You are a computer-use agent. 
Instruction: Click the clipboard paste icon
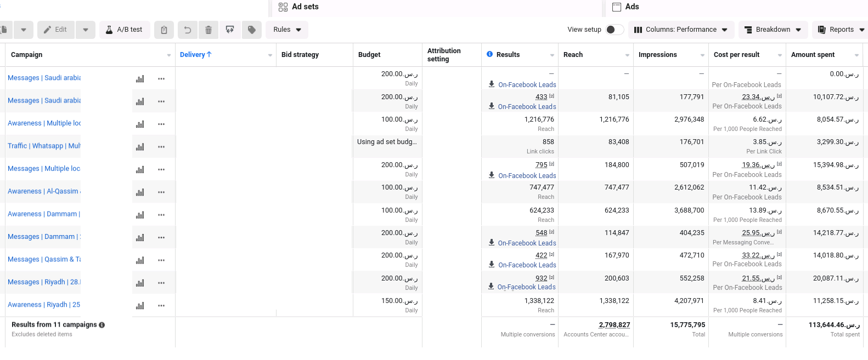164,30
